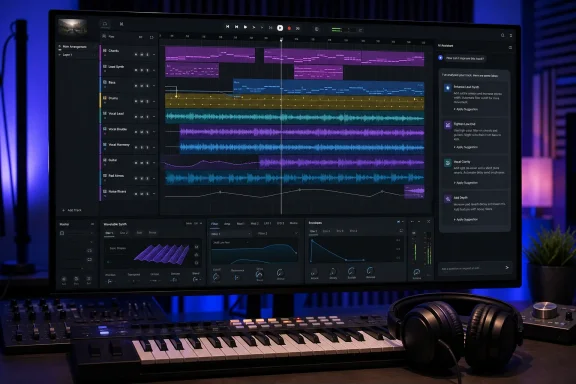Click the red record button in transport

(x=289, y=28)
